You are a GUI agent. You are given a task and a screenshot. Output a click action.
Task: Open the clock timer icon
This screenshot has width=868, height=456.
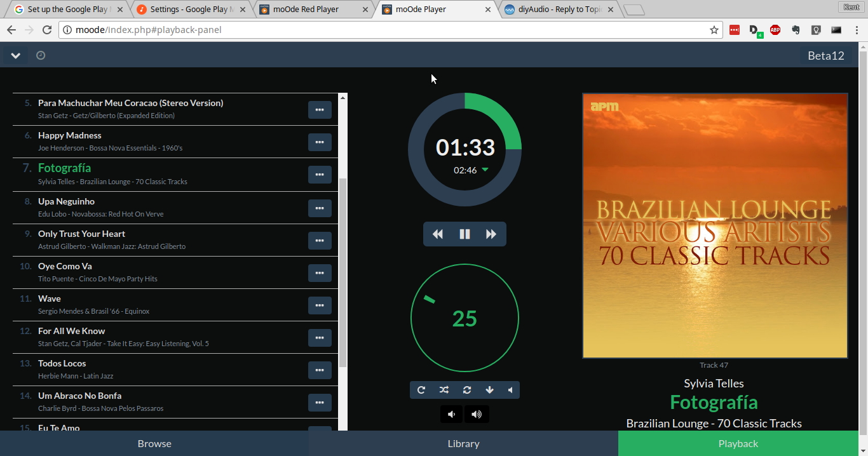pyautogui.click(x=41, y=55)
